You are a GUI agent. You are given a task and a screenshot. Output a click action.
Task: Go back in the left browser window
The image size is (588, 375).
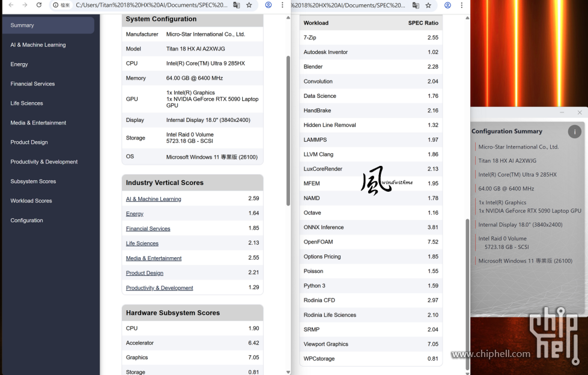pyautogui.click(x=11, y=5)
